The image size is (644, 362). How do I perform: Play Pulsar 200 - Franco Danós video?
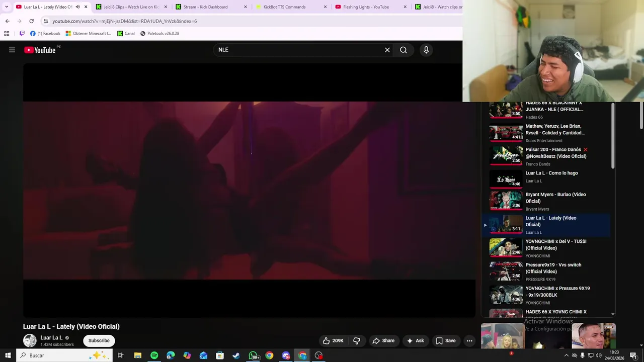546,156
